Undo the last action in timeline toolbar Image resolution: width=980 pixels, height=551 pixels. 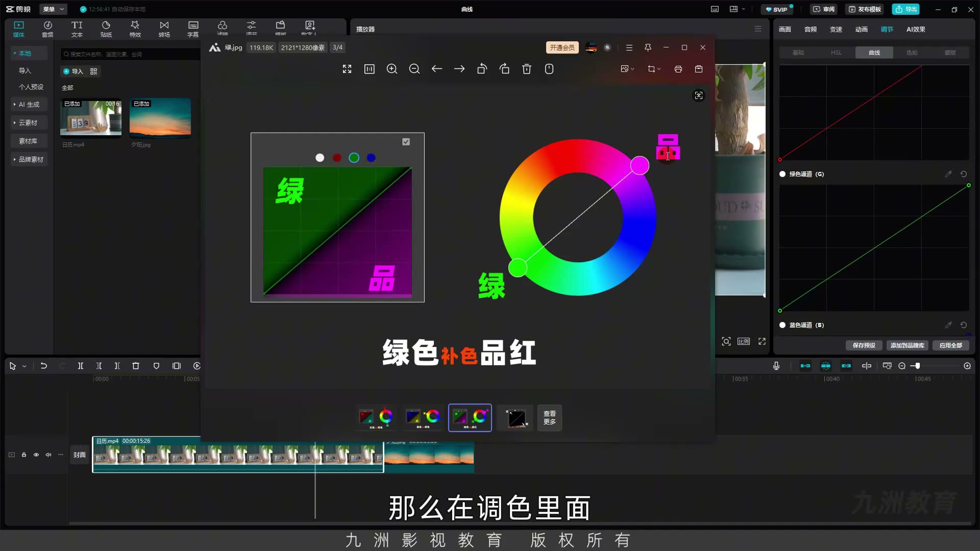click(x=44, y=366)
